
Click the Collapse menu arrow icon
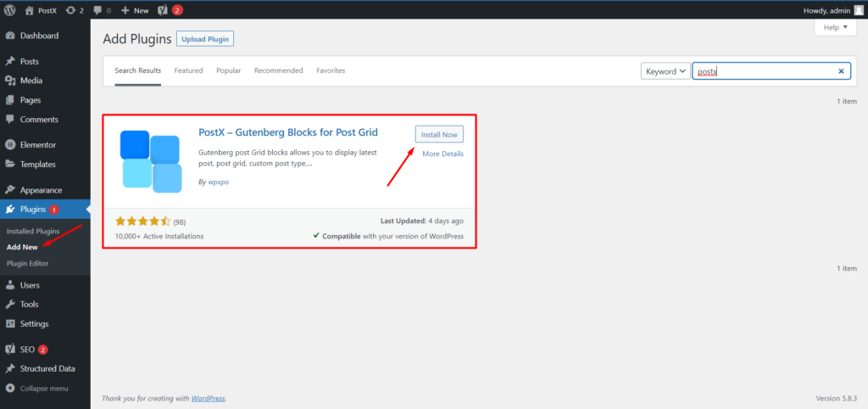click(10, 389)
